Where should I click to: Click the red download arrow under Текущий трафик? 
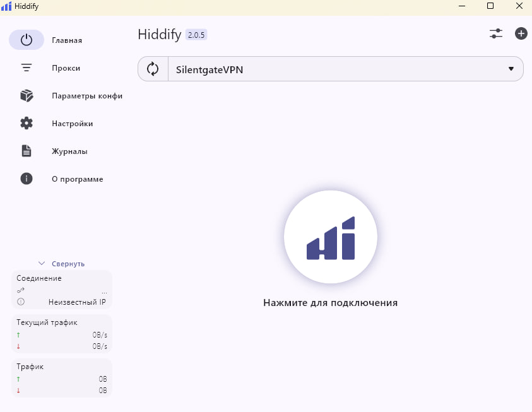click(18, 346)
